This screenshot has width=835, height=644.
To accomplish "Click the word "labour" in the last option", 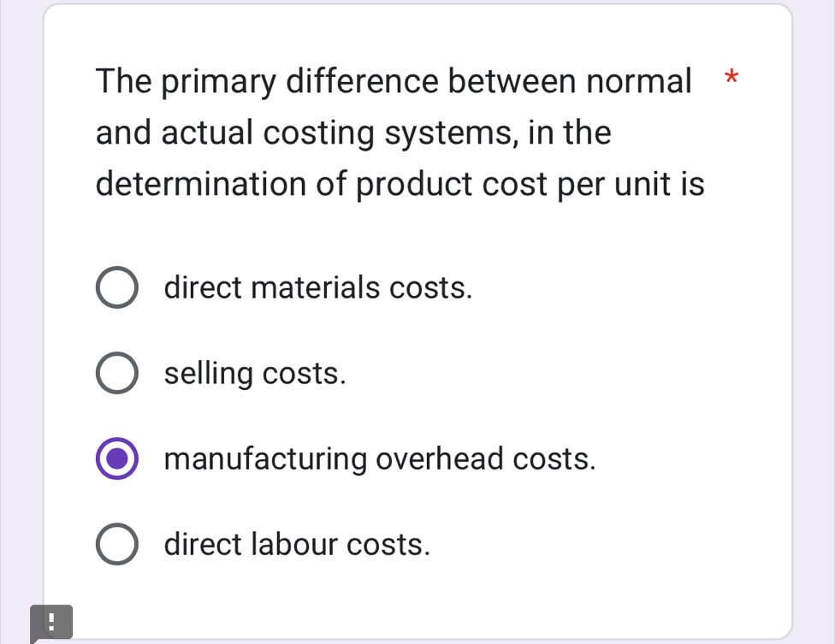I will pyautogui.click(x=297, y=545).
